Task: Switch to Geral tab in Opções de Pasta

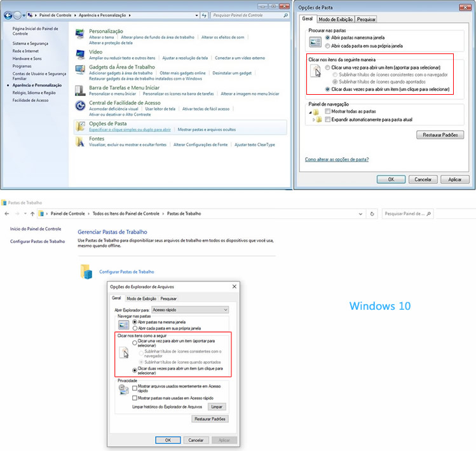Action: click(307, 18)
